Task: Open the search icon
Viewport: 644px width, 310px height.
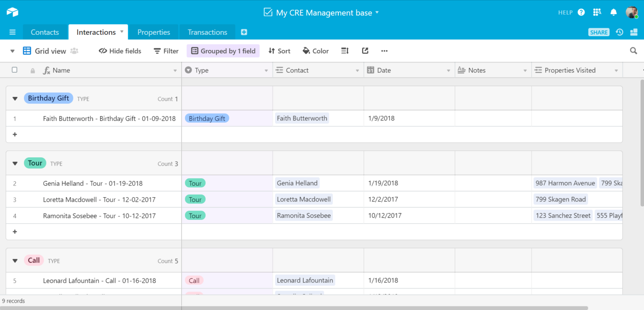Action: point(633,50)
